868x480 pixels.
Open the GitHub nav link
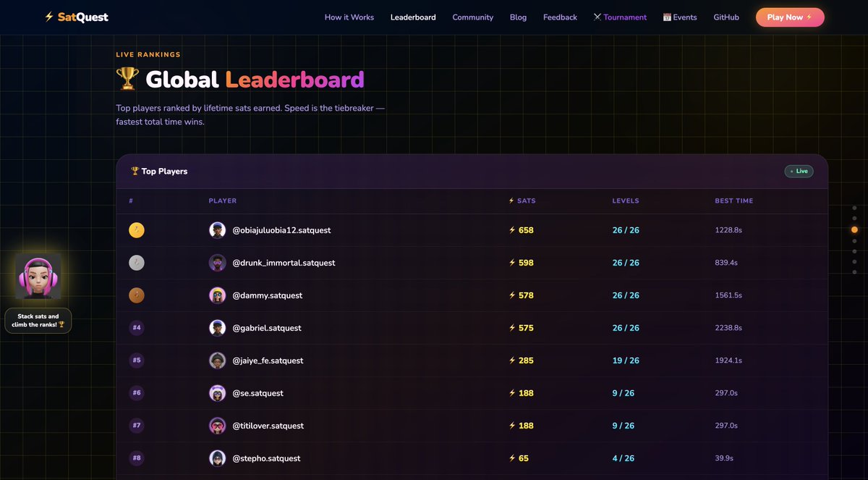726,17
